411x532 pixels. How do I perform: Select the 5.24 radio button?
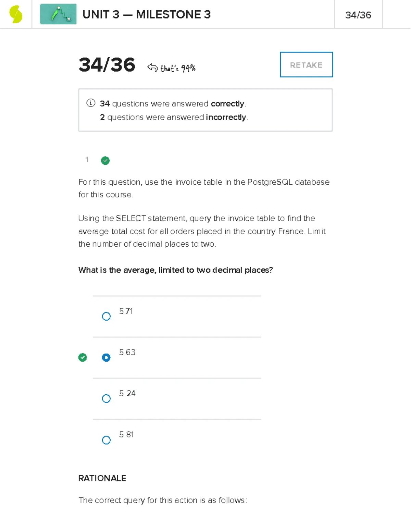(106, 398)
